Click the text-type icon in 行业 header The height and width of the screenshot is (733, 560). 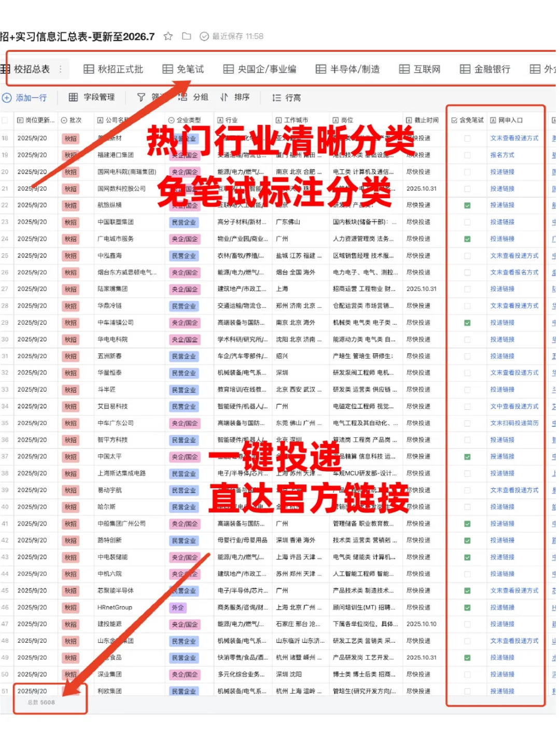tap(220, 120)
